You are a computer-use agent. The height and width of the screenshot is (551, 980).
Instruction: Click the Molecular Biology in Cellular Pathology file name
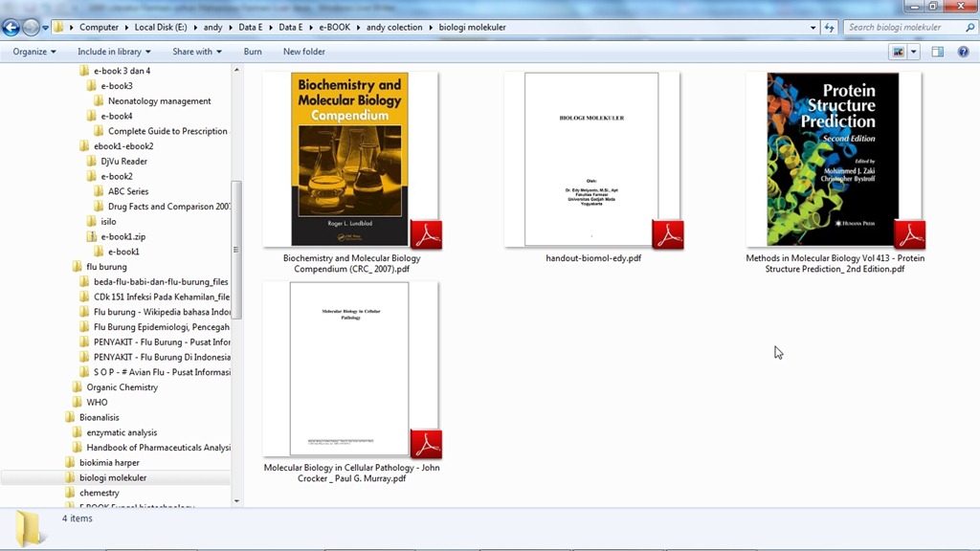coord(351,473)
